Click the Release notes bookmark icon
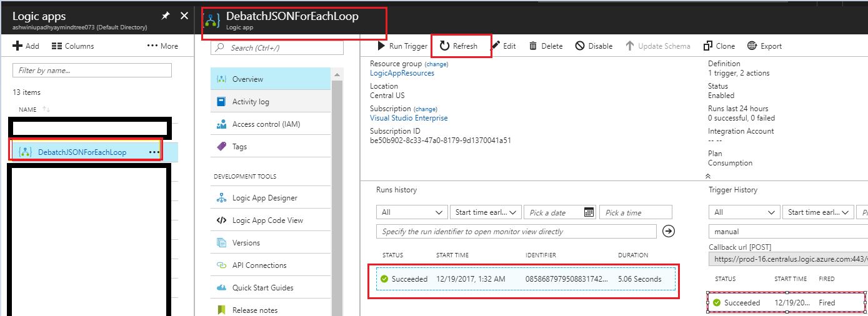868x316 pixels. 221,310
